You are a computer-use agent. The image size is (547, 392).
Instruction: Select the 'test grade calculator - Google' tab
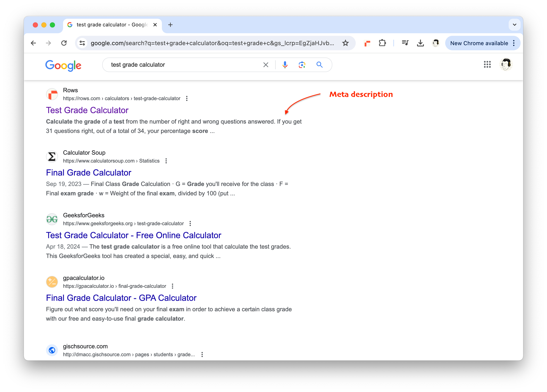(112, 25)
